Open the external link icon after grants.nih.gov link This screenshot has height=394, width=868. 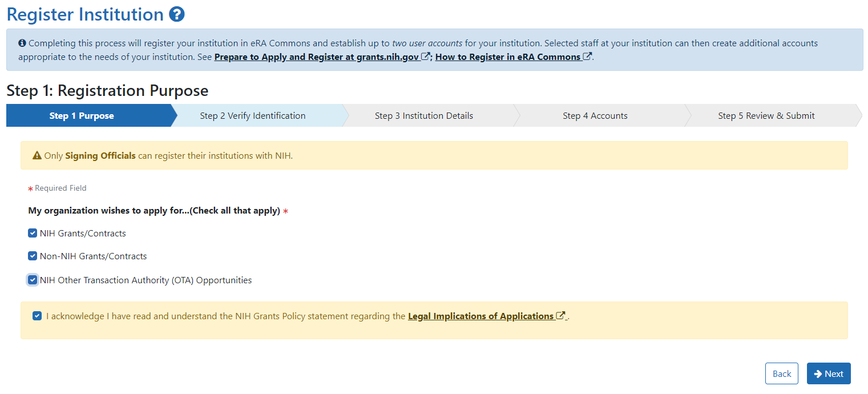point(425,56)
